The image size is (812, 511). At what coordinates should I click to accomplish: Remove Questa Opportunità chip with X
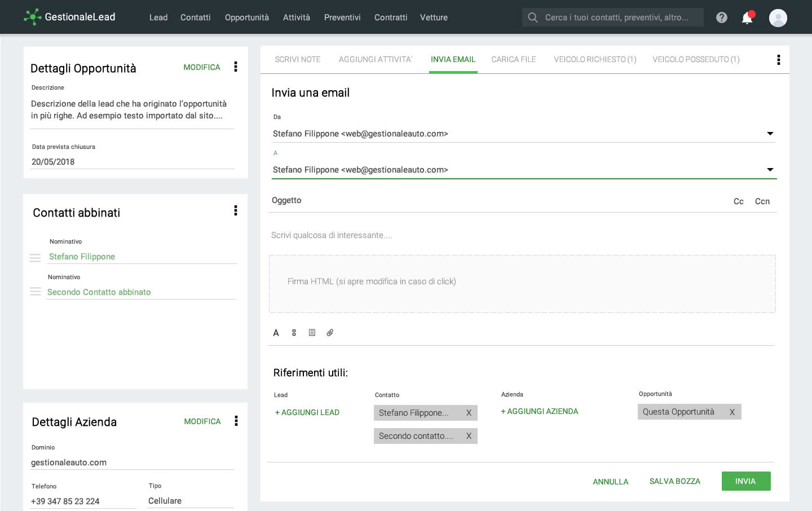[x=732, y=412]
